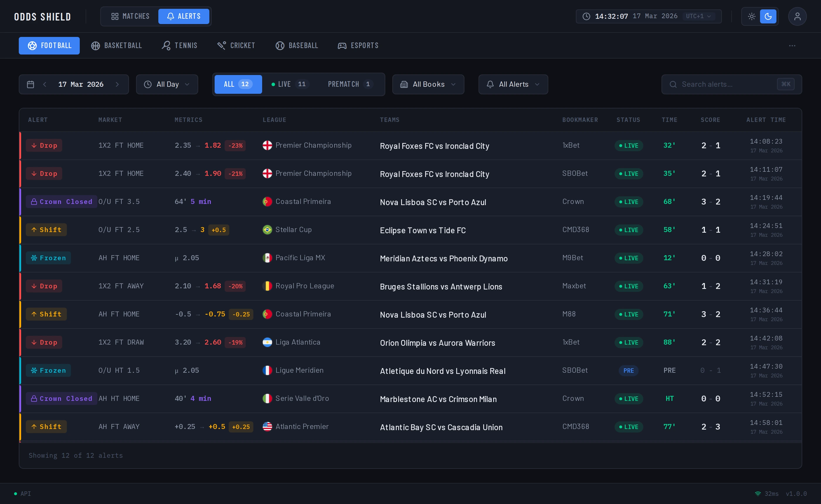Click France flag beside Ligue Meridien

tap(267, 370)
